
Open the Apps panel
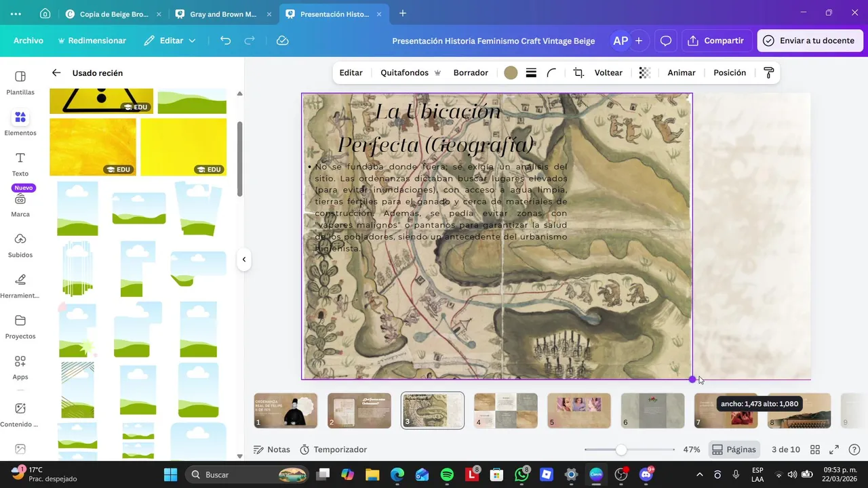pos(20,367)
